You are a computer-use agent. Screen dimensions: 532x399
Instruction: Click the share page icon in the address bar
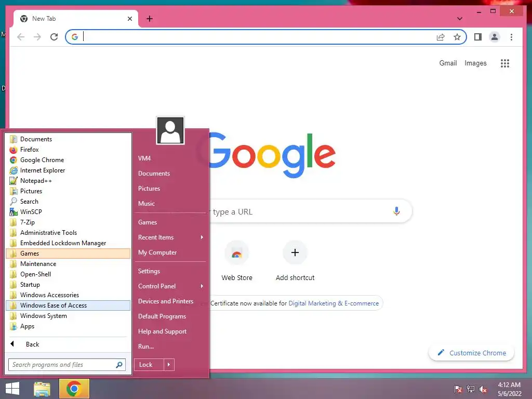click(x=441, y=37)
